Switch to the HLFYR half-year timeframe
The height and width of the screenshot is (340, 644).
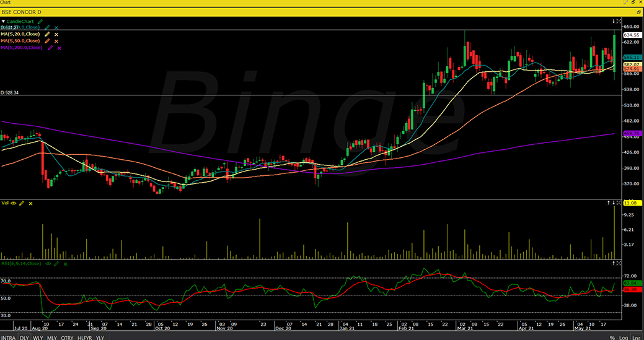click(x=85, y=338)
